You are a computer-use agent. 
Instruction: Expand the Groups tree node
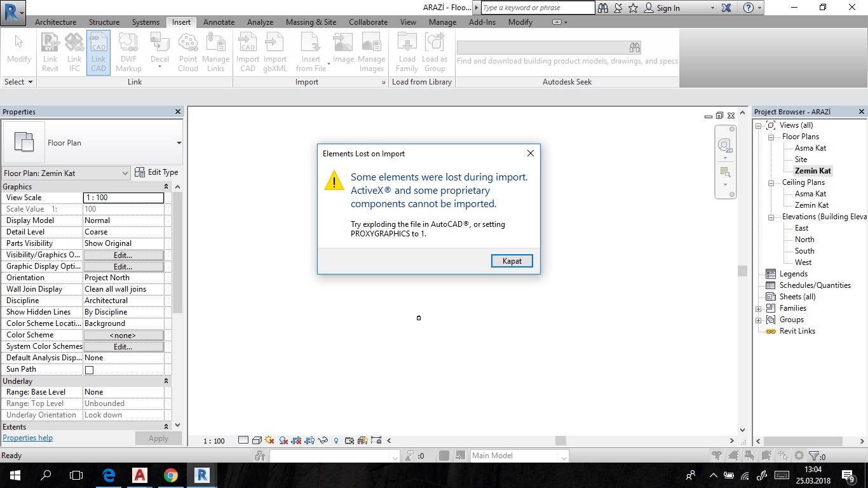tap(758, 320)
